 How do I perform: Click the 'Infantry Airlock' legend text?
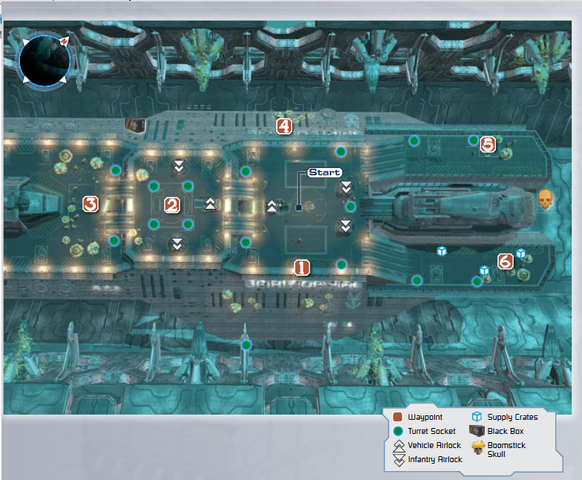(x=435, y=460)
